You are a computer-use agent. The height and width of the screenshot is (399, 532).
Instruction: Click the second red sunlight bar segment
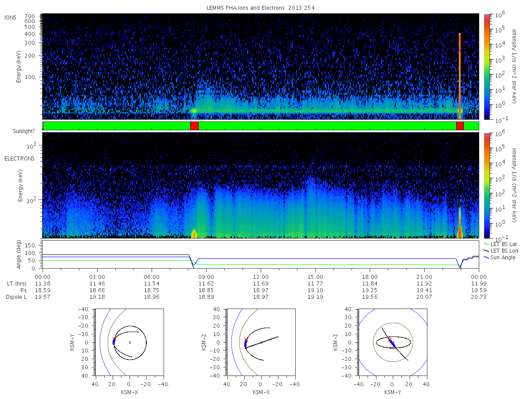pyautogui.click(x=460, y=126)
